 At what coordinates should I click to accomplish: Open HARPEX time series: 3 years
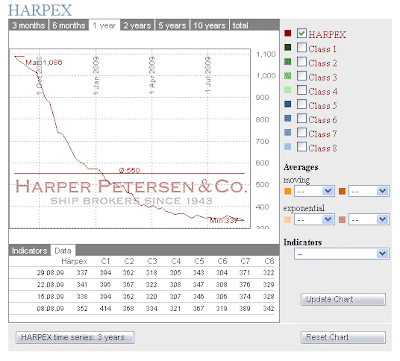coord(75,337)
